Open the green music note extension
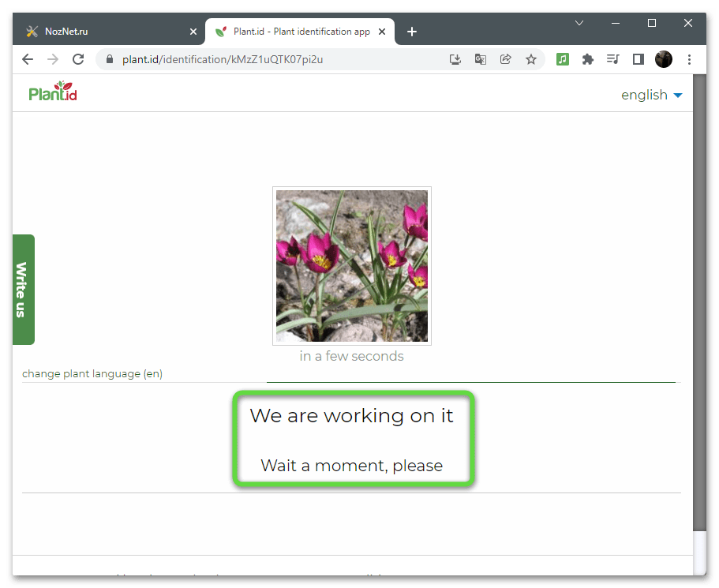This screenshot has width=719, height=588. point(563,59)
